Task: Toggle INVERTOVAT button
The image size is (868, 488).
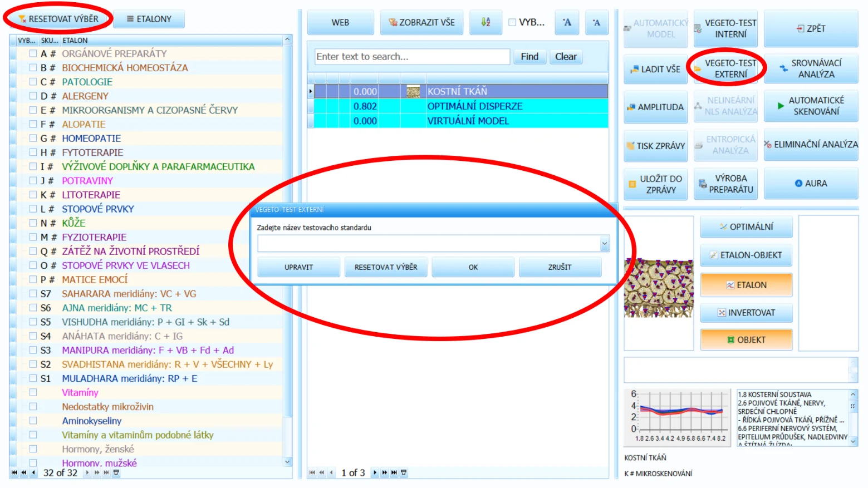Action: (746, 313)
